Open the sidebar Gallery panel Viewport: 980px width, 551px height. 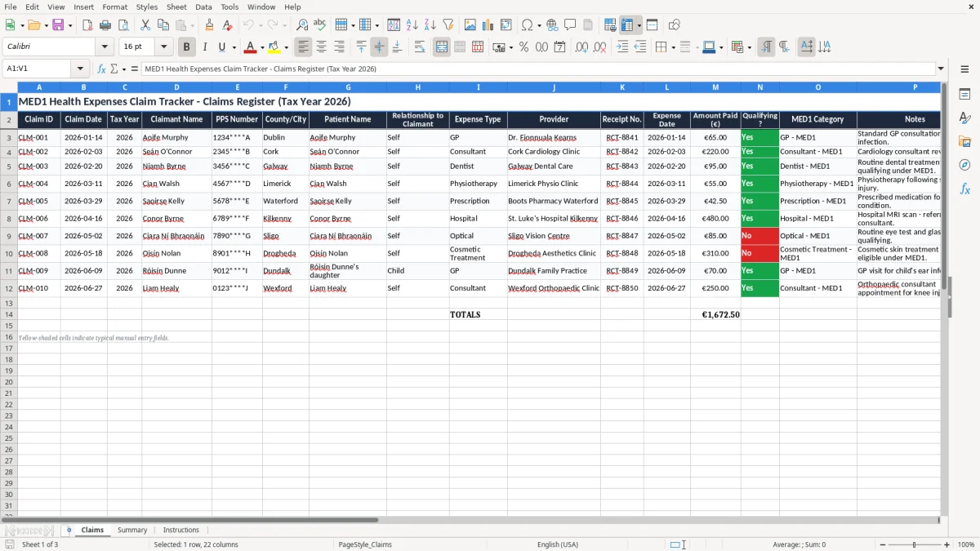964,142
